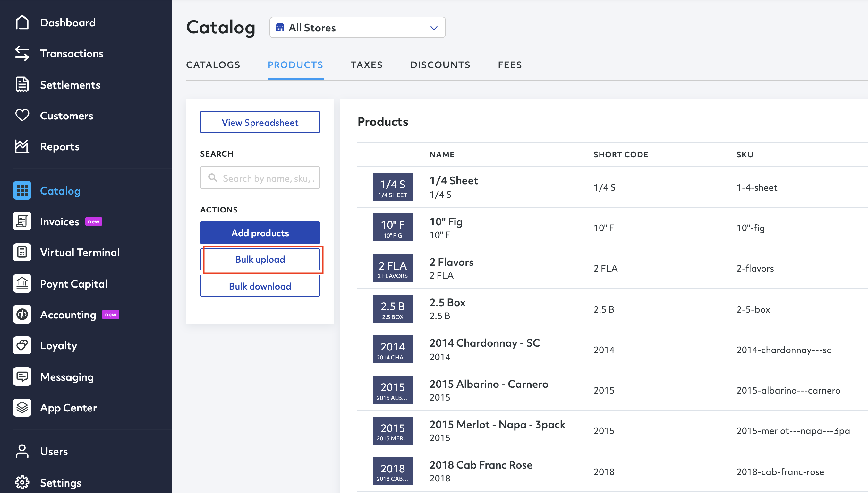
Task: Click the Poynt Capital bank icon
Action: [22, 283]
